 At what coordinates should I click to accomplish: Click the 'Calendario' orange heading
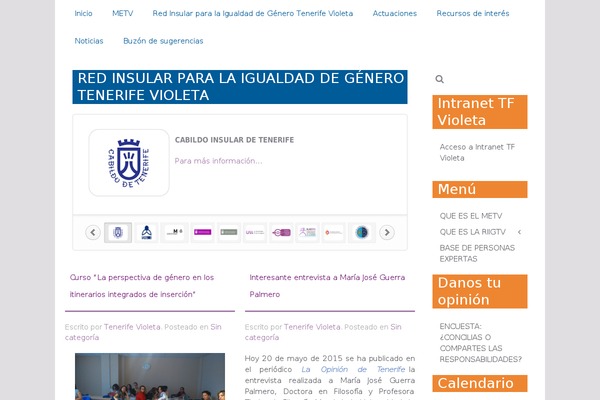(x=480, y=383)
